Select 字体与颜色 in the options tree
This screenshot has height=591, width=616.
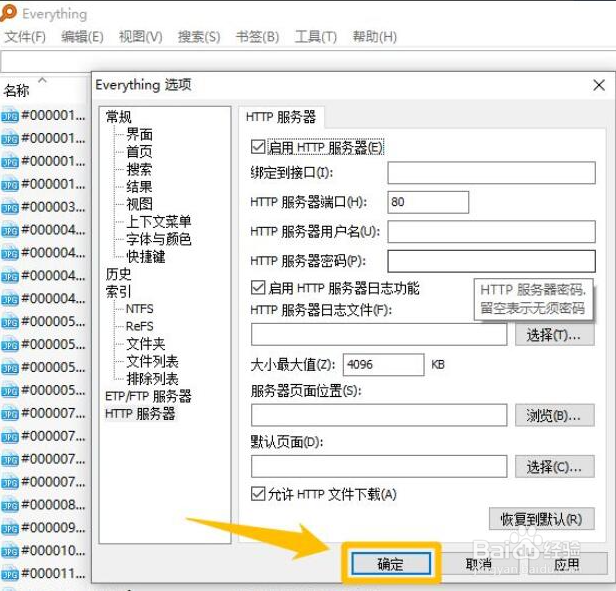tap(159, 239)
